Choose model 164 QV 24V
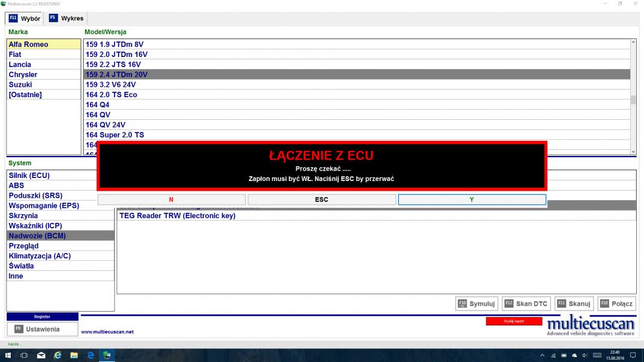Viewport: 644px width, 362px height. point(357,125)
